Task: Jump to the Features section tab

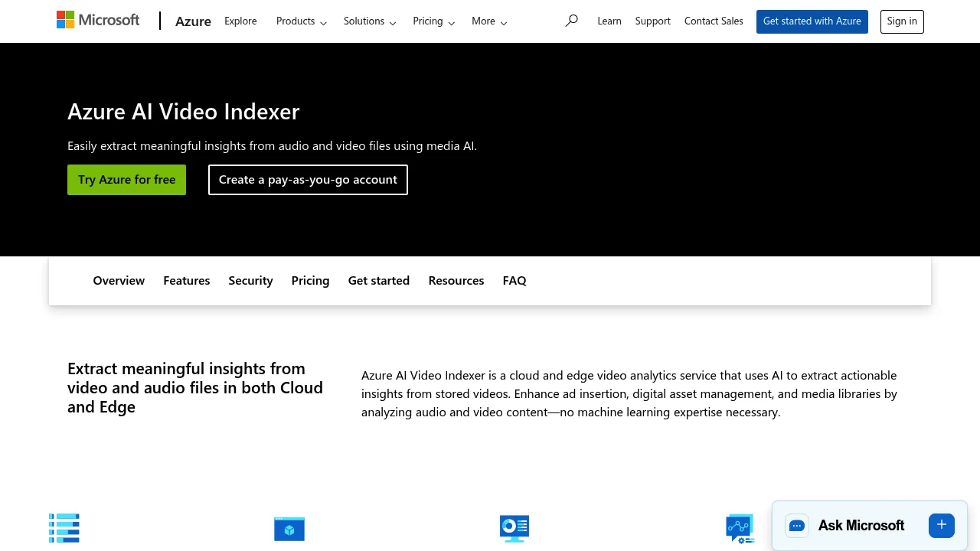Action: pyautogui.click(x=187, y=281)
